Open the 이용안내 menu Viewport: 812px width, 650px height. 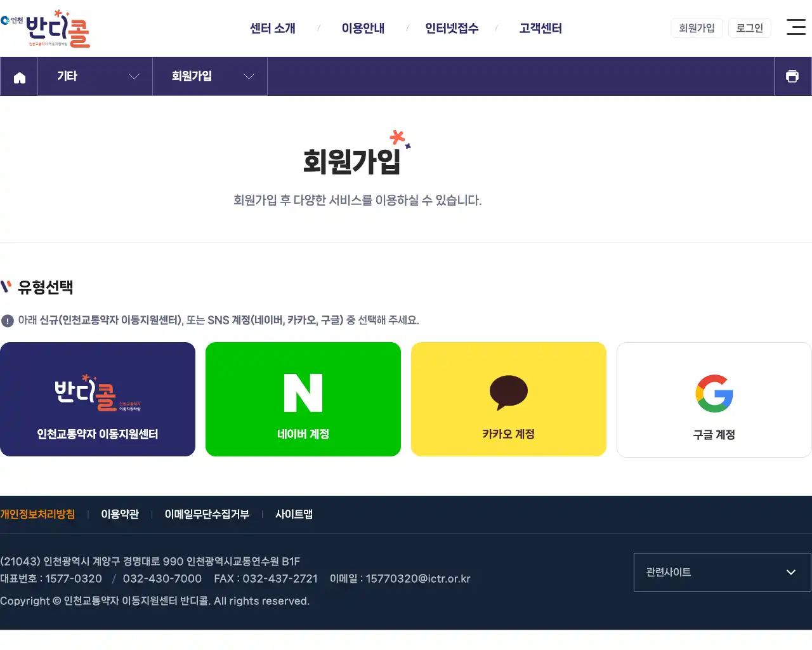click(x=363, y=28)
